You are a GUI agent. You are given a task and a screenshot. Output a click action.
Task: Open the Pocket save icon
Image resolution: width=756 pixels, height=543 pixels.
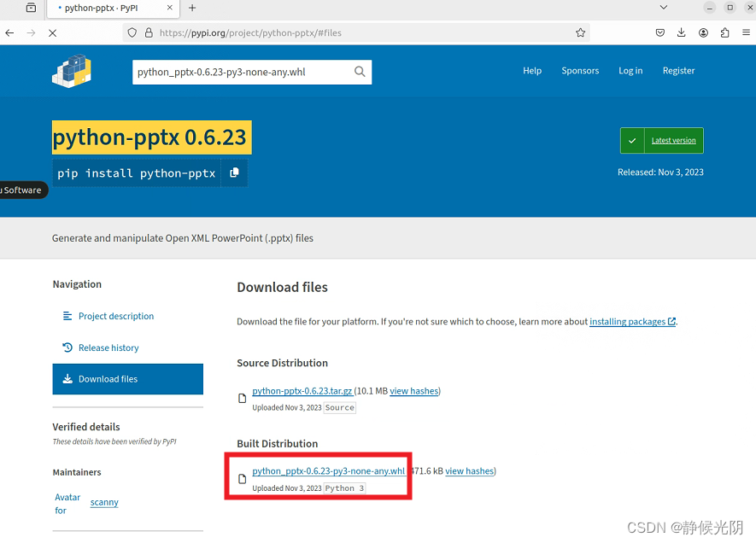click(660, 32)
